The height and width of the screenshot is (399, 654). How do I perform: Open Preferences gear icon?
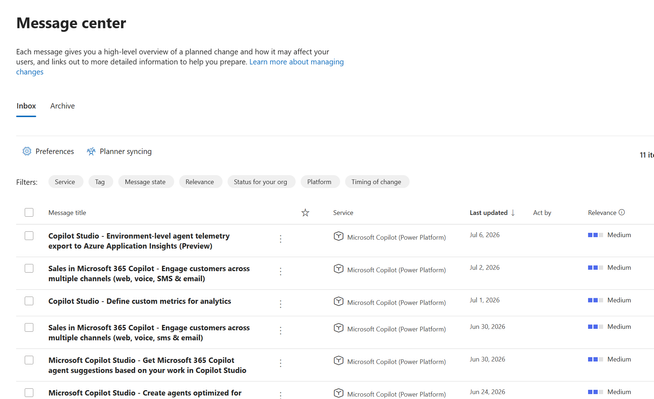[27, 151]
